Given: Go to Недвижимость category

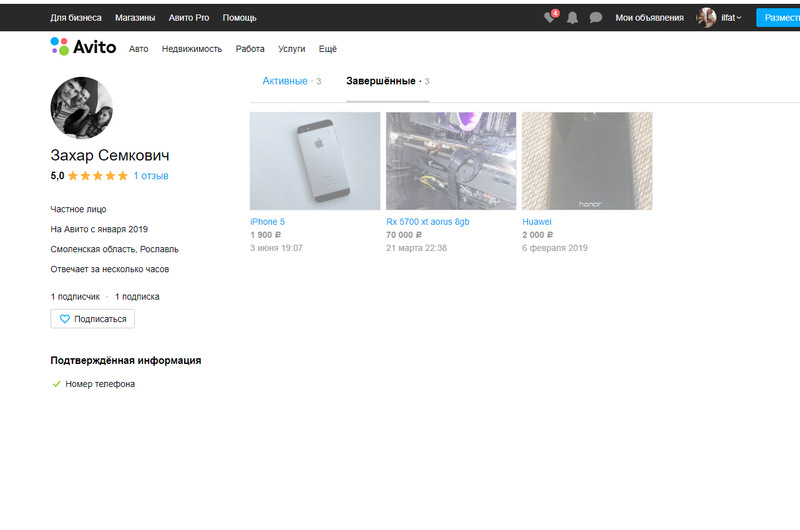Looking at the screenshot, I should click(192, 49).
